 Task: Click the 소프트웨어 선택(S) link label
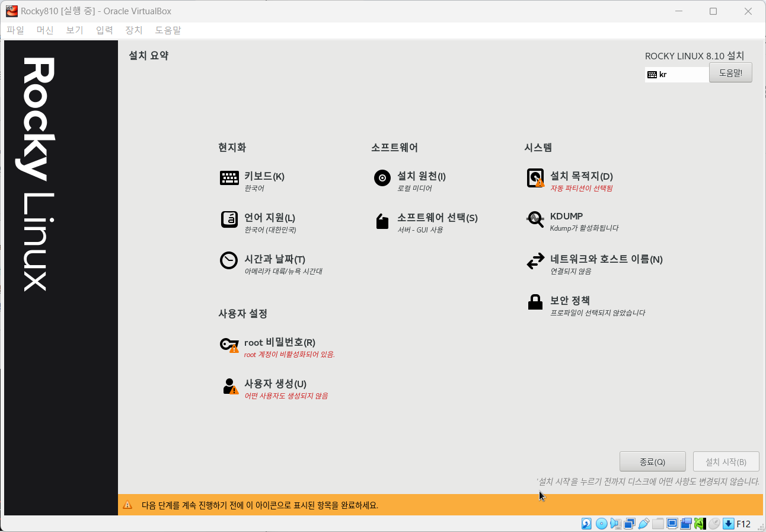pyautogui.click(x=438, y=218)
